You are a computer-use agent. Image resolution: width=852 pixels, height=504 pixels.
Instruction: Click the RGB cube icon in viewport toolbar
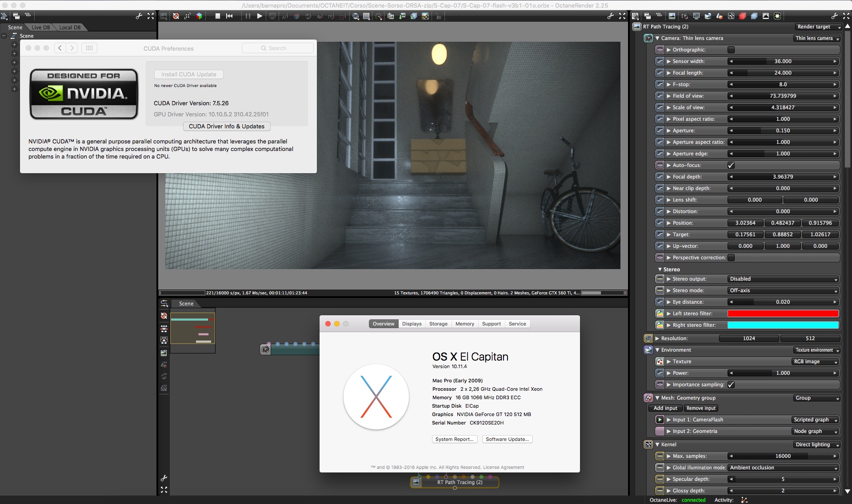pyautogui.click(x=199, y=16)
